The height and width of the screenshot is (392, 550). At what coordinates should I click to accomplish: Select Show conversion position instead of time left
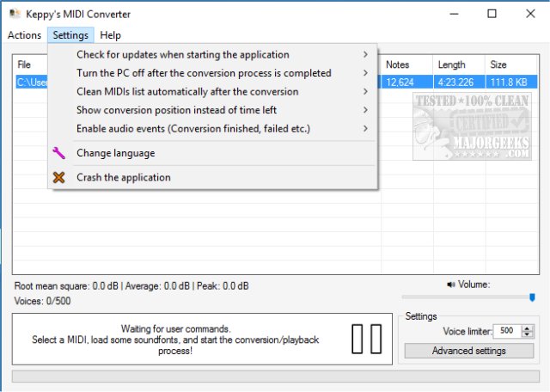(212, 110)
